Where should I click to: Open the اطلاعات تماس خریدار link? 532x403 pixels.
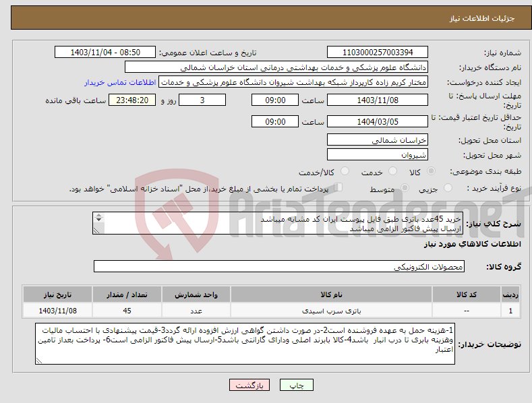coord(120,82)
